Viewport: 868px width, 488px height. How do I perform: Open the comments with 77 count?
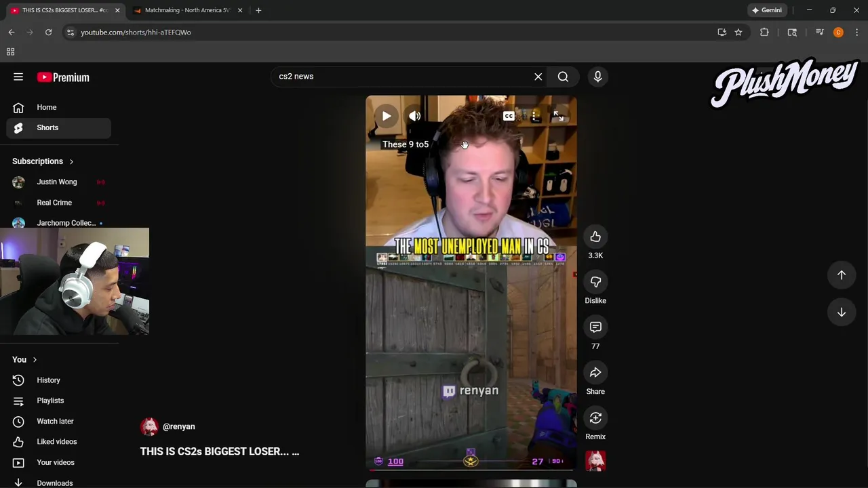tap(595, 327)
